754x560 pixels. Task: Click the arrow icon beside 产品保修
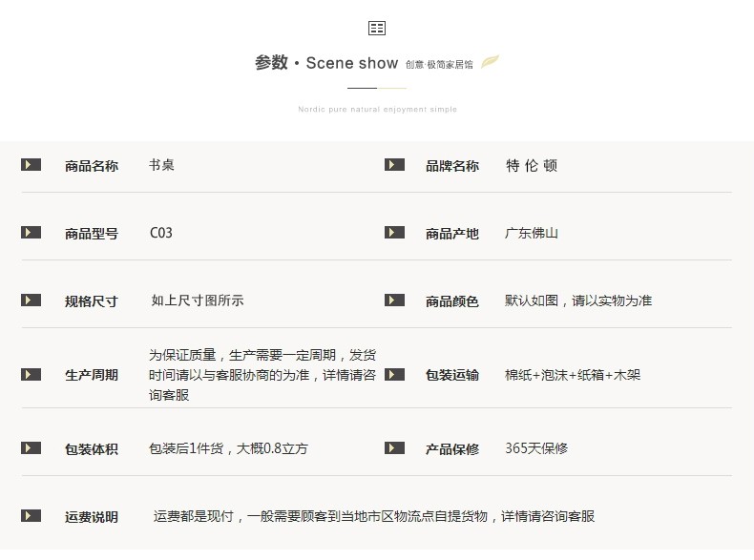tap(394, 448)
